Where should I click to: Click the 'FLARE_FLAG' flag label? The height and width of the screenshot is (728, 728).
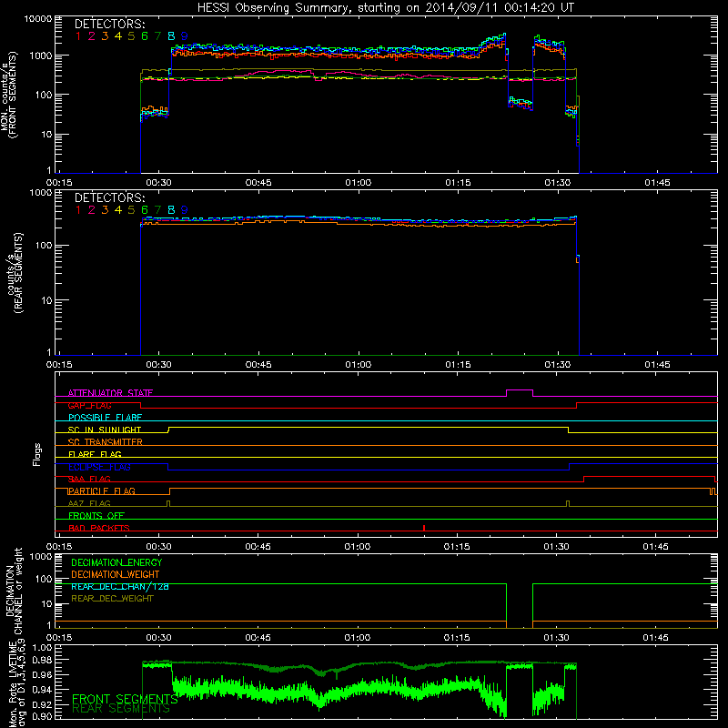(95, 454)
